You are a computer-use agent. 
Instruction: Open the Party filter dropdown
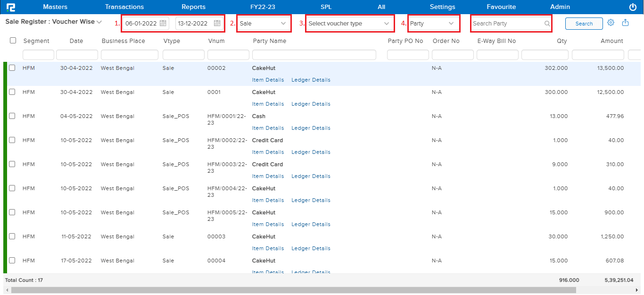coord(433,23)
